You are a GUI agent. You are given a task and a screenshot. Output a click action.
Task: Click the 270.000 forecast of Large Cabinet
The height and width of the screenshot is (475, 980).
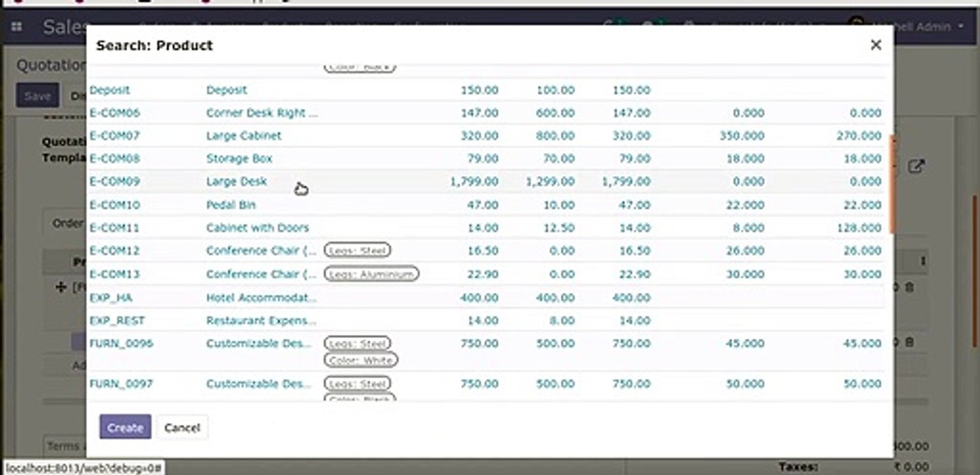pos(859,135)
